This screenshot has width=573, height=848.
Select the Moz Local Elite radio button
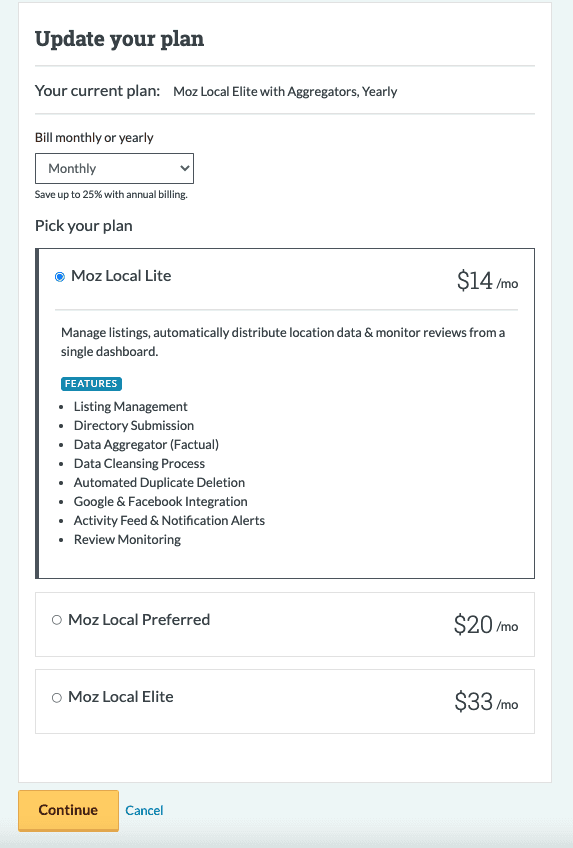[57, 698]
